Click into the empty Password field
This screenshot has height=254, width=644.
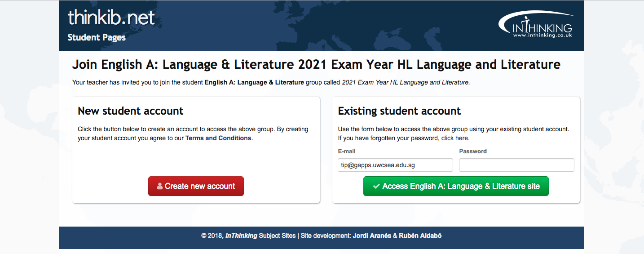516,165
